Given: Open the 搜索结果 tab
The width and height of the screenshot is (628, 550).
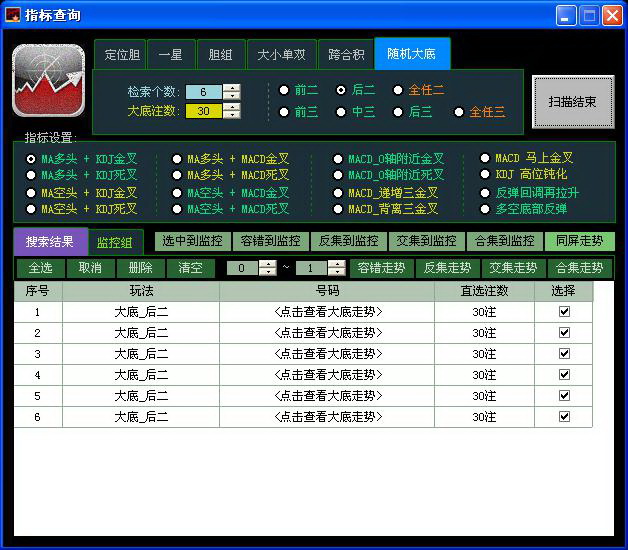Looking at the screenshot, I should pos(50,242).
